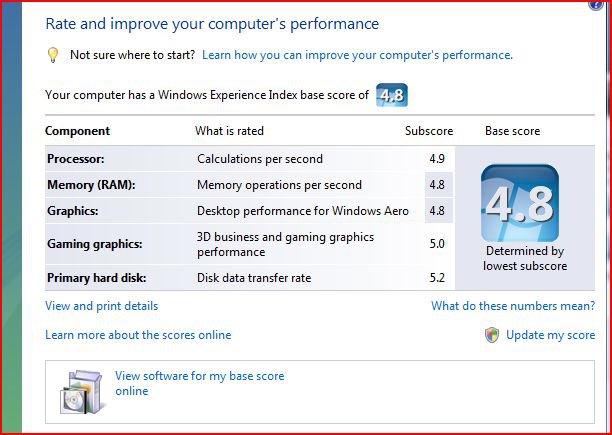This screenshot has height=435, width=612.
Task: Click the Component column header
Action: [x=77, y=131]
